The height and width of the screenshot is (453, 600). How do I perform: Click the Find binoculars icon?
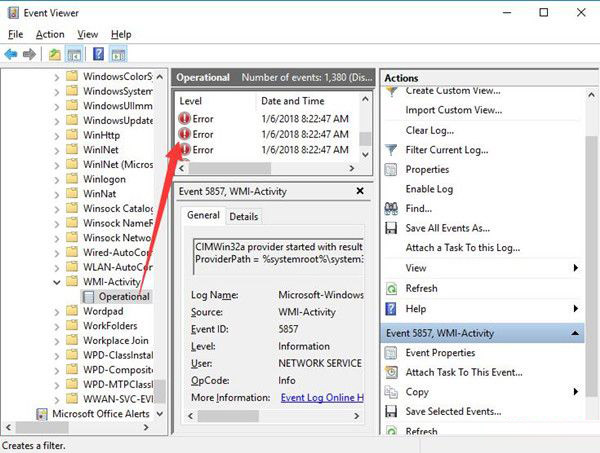(391, 209)
